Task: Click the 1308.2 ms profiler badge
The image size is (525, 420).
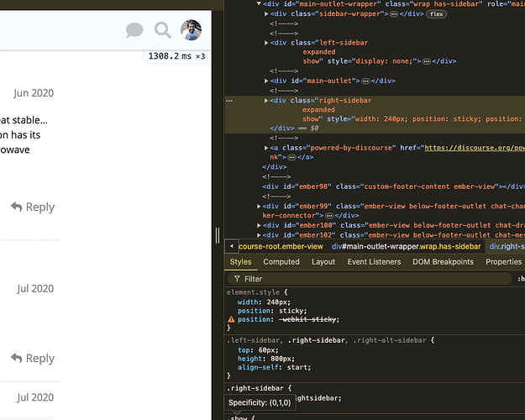Action: (x=176, y=56)
